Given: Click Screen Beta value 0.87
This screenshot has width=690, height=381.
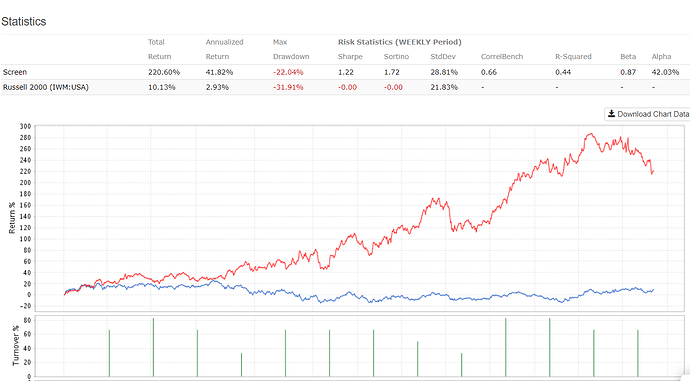Looking at the screenshot, I should (x=628, y=72).
